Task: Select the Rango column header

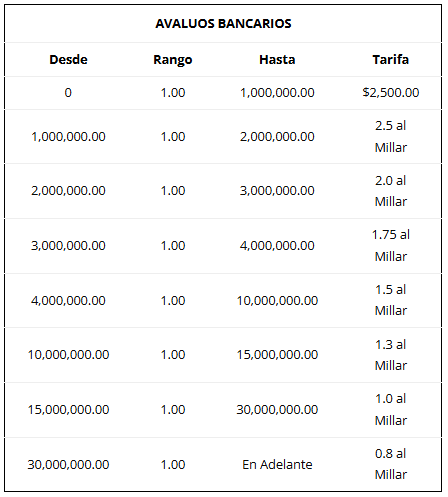Action: tap(173, 60)
